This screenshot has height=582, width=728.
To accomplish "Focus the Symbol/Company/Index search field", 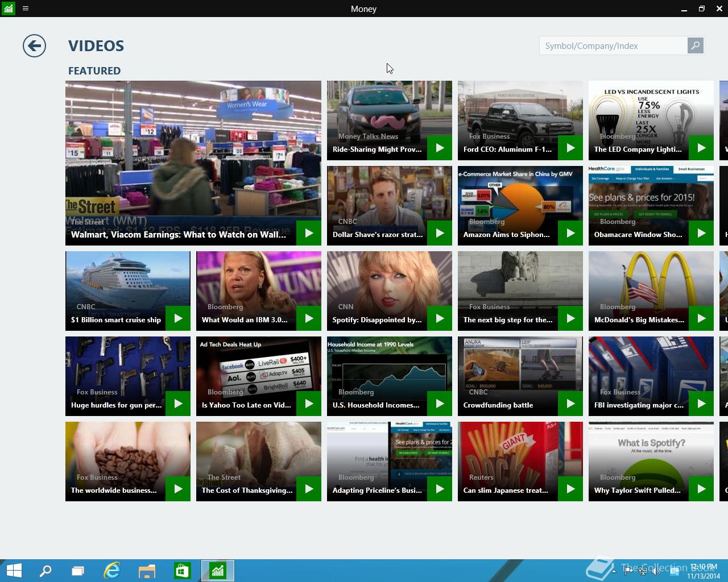I will pyautogui.click(x=613, y=45).
